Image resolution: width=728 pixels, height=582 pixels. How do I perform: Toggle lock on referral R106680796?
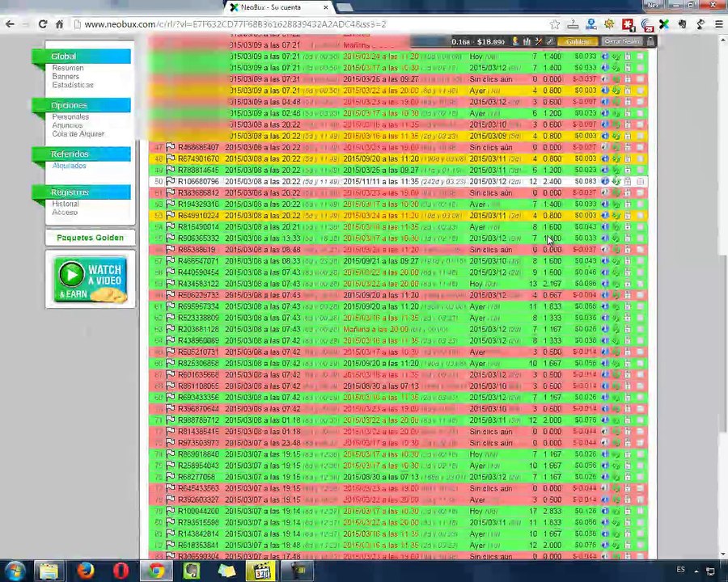point(628,181)
